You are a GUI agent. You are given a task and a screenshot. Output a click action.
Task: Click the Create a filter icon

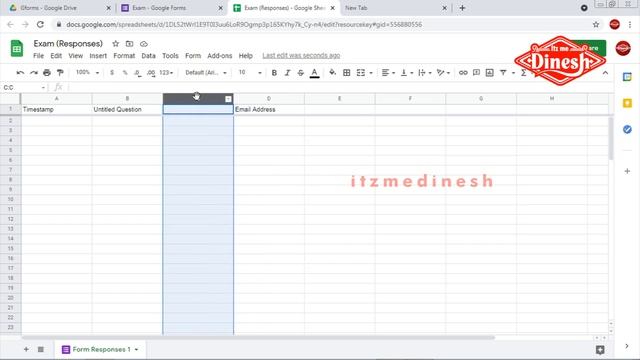coord(503,73)
